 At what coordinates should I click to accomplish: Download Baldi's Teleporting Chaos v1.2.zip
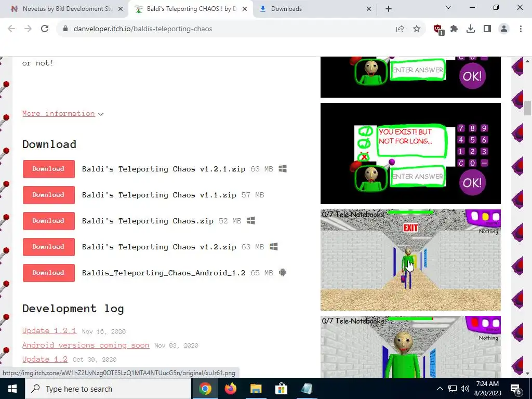click(x=48, y=247)
